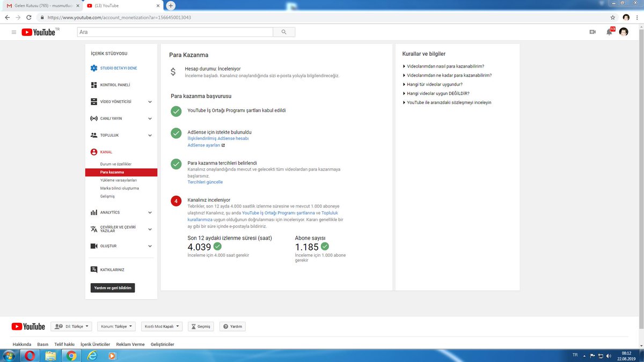Open Durum ve özellikler submenu item

(116, 164)
